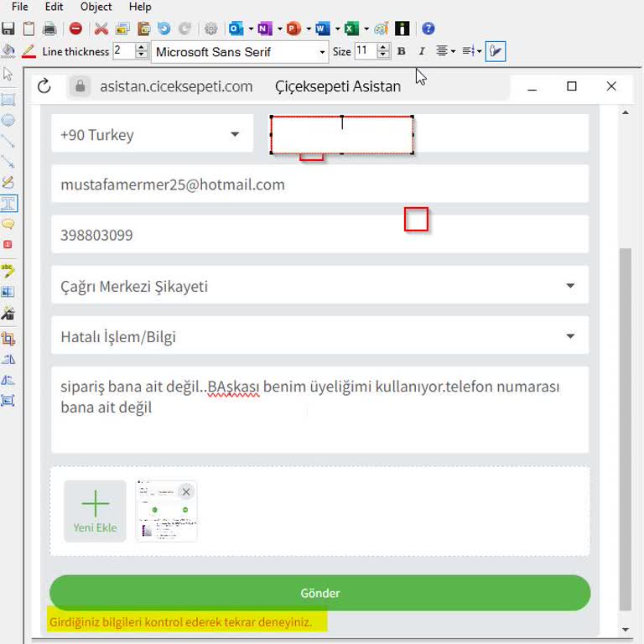Select the Draw arrow tool
This screenshot has height=644, width=644.
point(8,161)
